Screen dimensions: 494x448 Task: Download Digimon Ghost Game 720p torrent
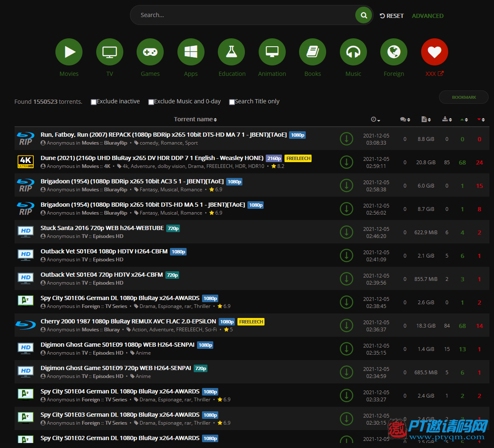click(x=347, y=372)
